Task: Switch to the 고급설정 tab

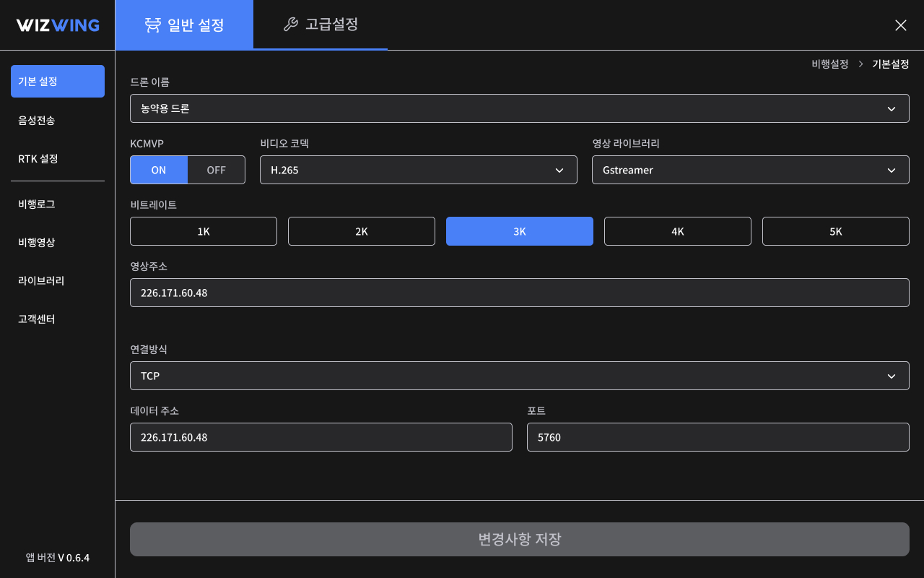Action: click(321, 25)
